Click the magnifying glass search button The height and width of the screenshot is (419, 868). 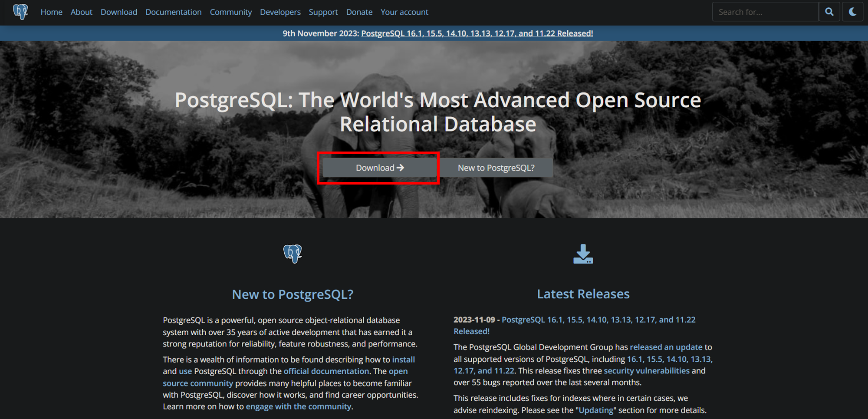click(829, 12)
